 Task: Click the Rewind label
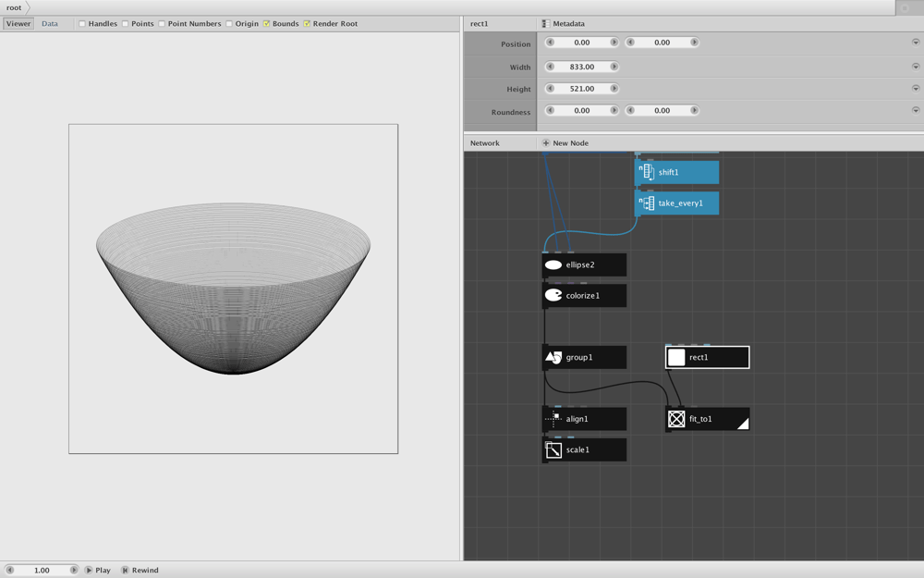coord(145,571)
